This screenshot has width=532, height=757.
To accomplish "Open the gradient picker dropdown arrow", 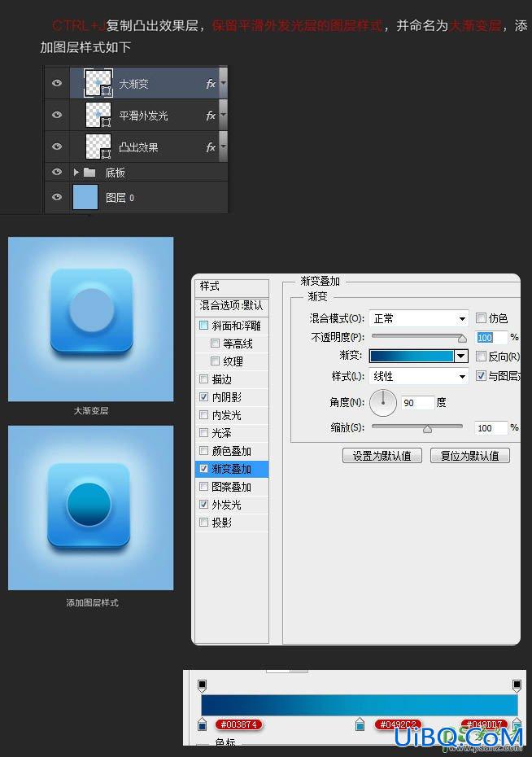I will tap(461, 357).
